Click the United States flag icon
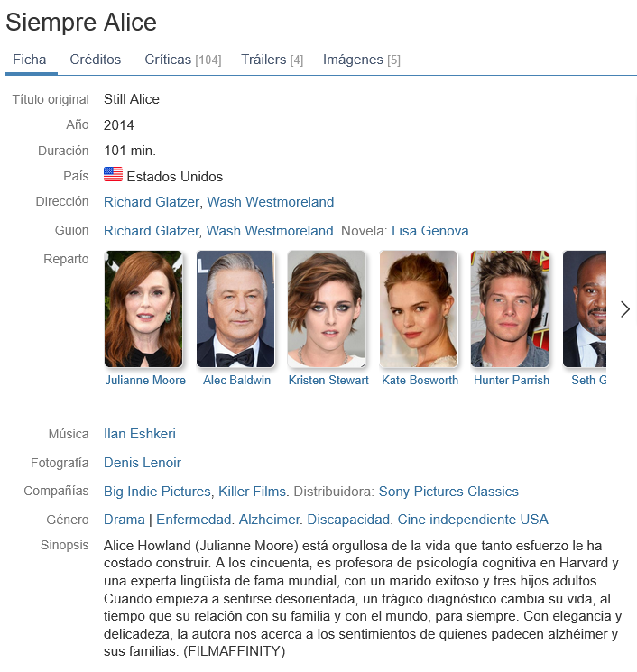 pos(113,174)
